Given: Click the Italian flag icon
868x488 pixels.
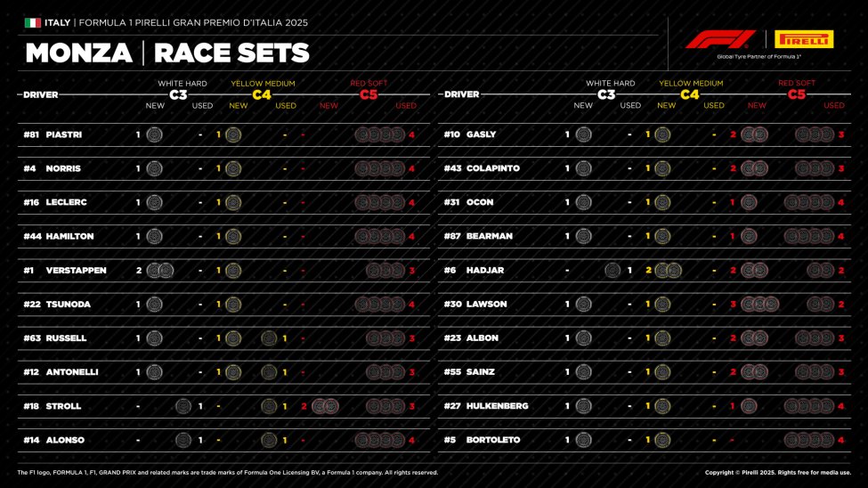Looking at the screenshot, I should tap(33, 22).
